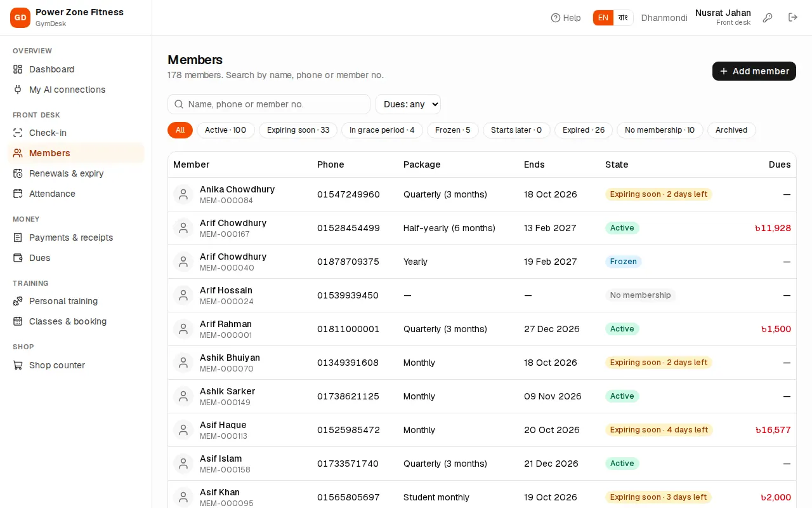Click the Dues wallet icon in the sidebar
Screen dimensions: 812x508
coord(18,258)
